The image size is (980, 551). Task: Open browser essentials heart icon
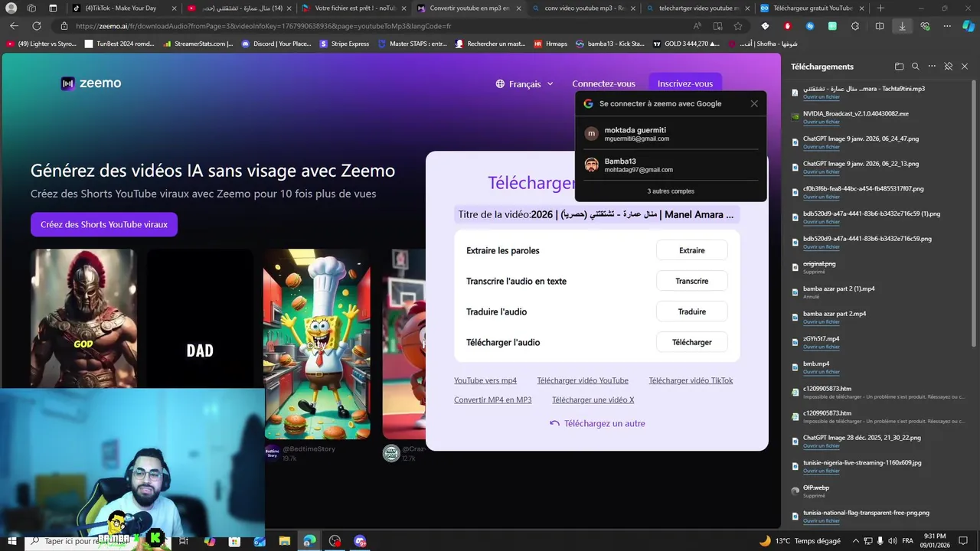pyautogui.click(x=926, y=26)
